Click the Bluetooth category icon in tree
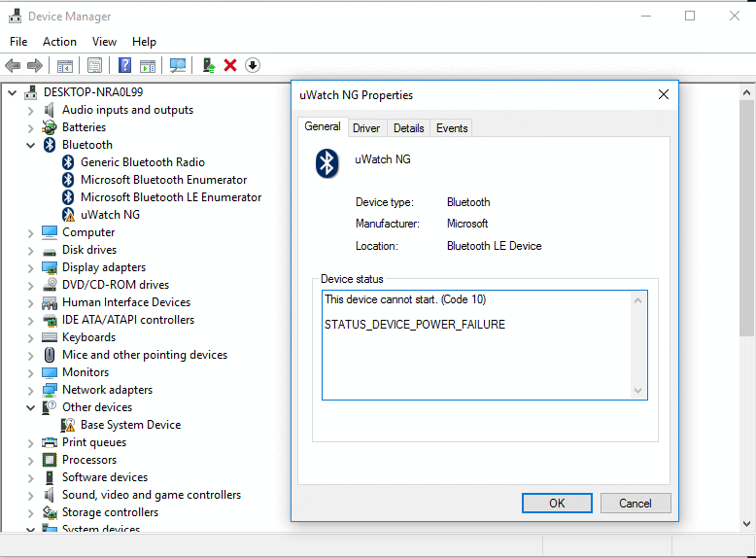 50,145
